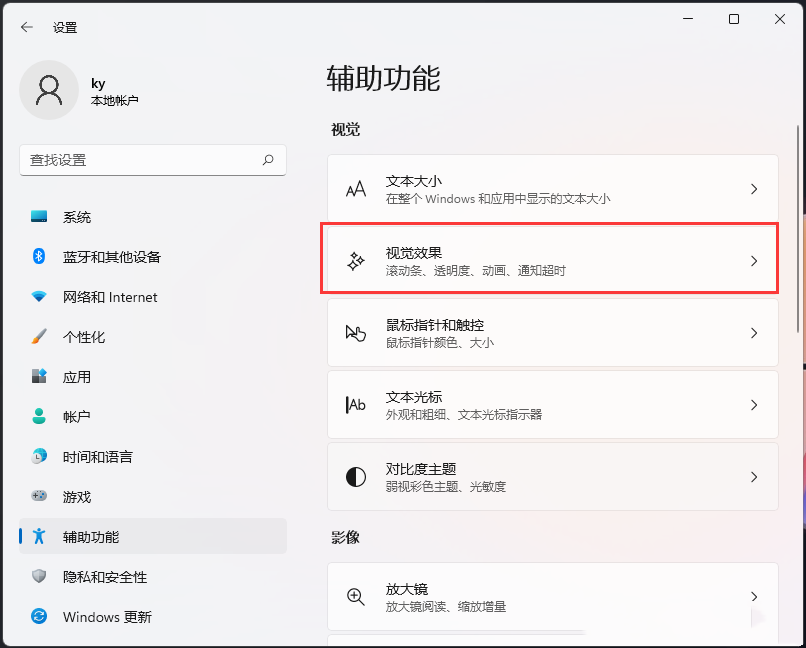Go to 时间和语言 settings
The height and width of the screenshot is (648, 806).
click(97, 457)
